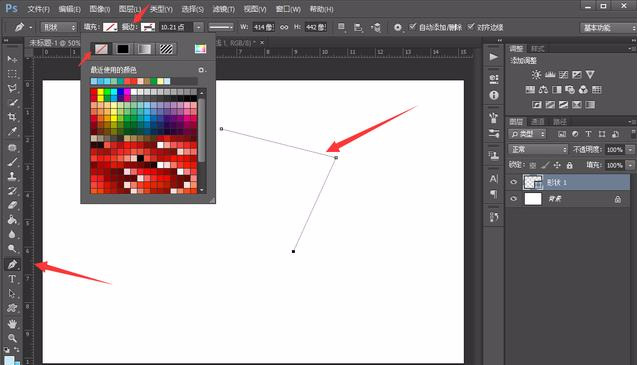Toggle the align edges checkbox
637x365 pixels.
[x=471, y=27]
